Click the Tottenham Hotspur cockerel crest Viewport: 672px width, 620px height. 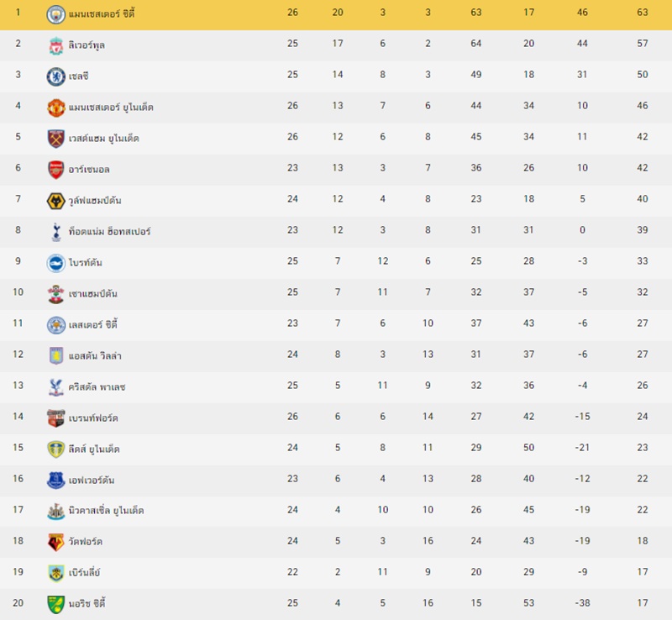point(55,232)
